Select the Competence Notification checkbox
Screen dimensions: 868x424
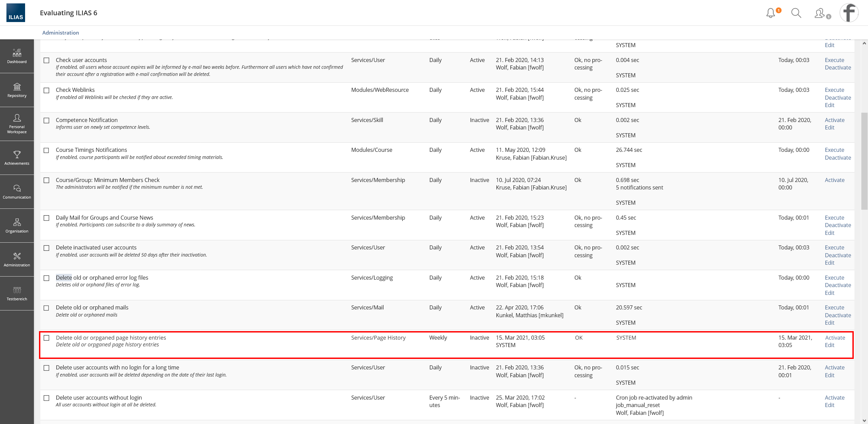[46, 121]
